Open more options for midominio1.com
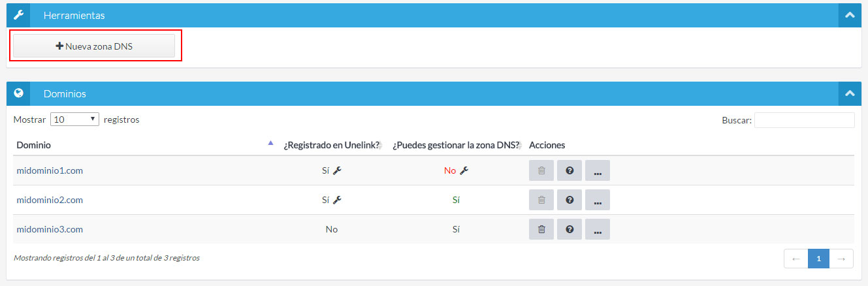Image resolution: width=868 pixels, height=286 pixels. 597,170
